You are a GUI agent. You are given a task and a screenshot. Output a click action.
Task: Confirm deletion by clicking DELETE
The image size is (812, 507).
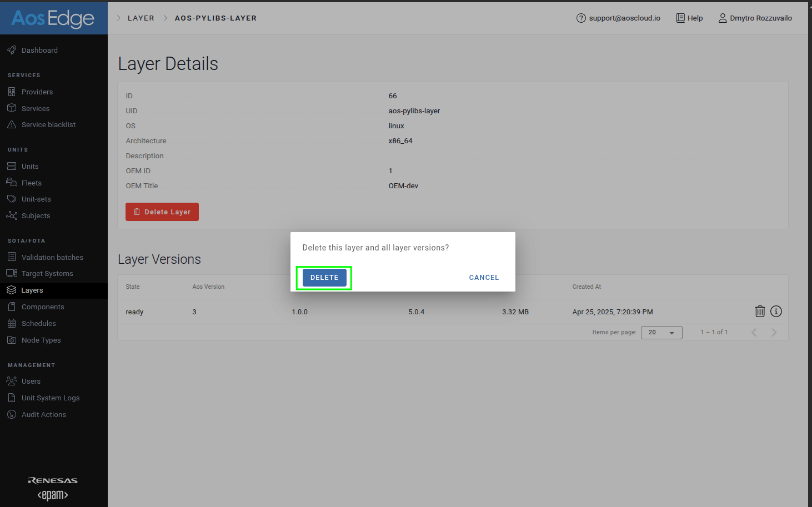324,277
